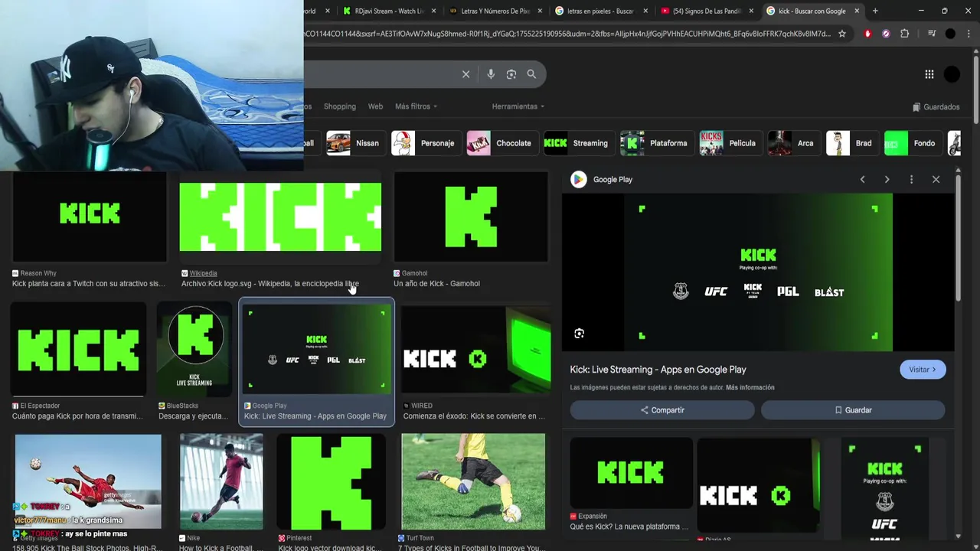Open the Más información link
Viewport: 980px width, 551px height.
tap(750, 387)
